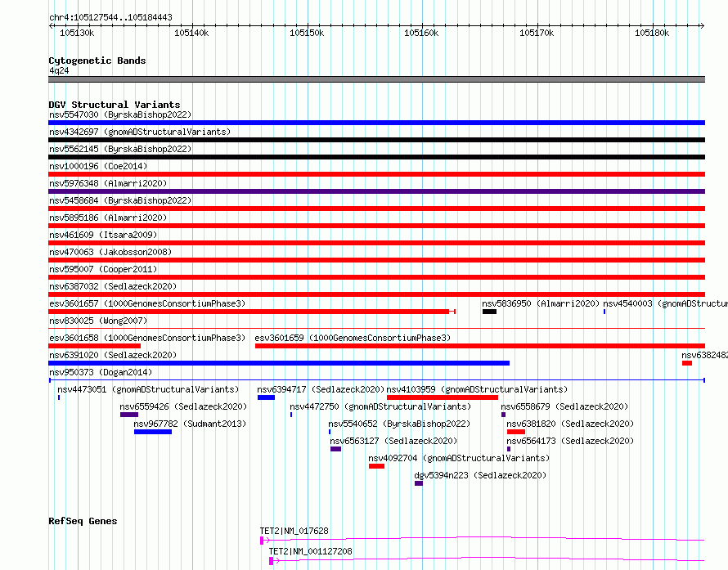Select nsv4103959 gnomAD variant label
Viewport: 728px width, 570px height.
[477, 389]
